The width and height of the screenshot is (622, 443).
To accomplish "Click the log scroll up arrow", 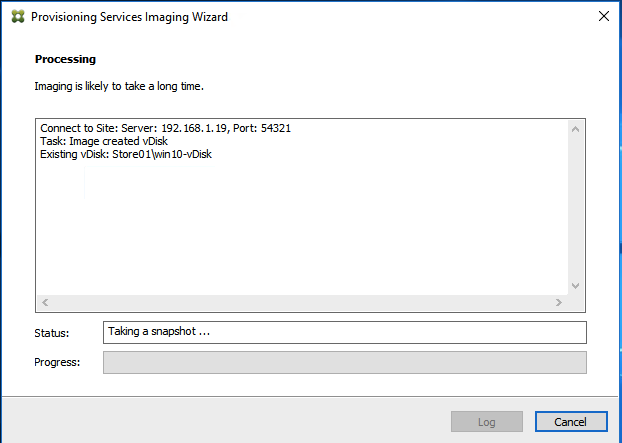I will [x=576, y=129].
